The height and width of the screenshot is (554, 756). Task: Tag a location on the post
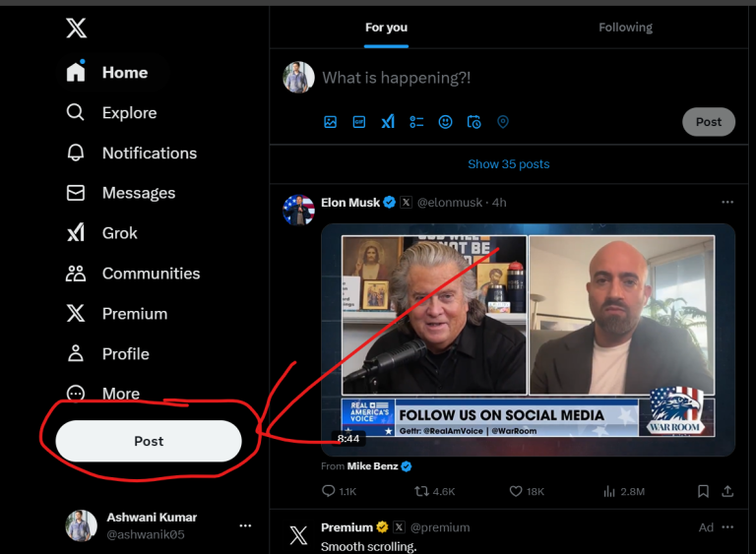[x=502, y=122]
